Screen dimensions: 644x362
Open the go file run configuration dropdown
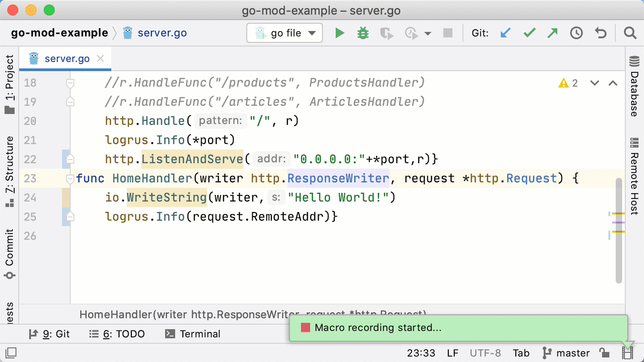click(x=285, y=33)
